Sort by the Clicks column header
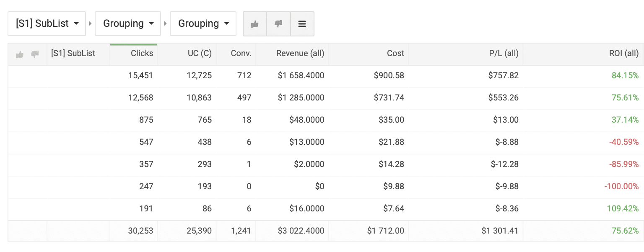Viewport: 644px width, 252px height. coord(142,54)
